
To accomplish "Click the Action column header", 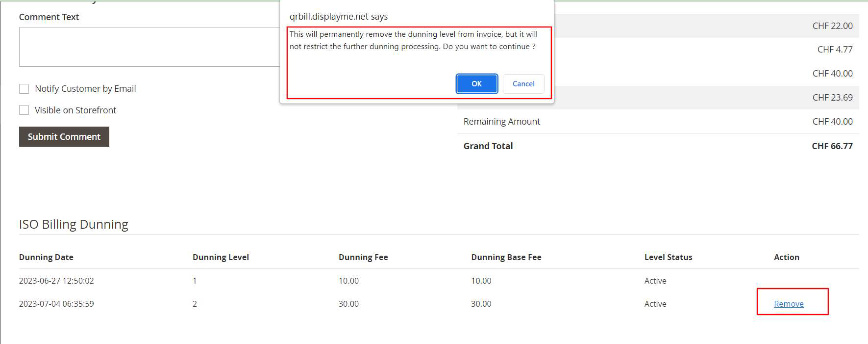I will coord(786,257).
